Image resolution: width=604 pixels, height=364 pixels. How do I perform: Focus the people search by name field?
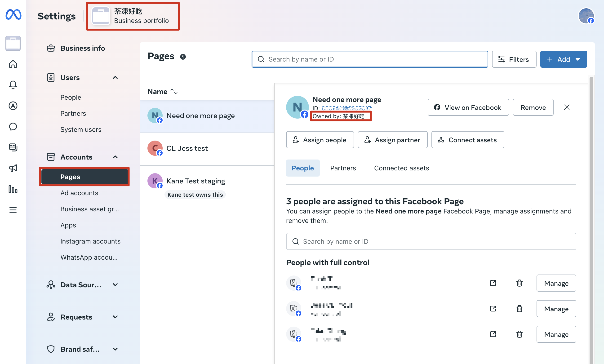pos(431,241)
